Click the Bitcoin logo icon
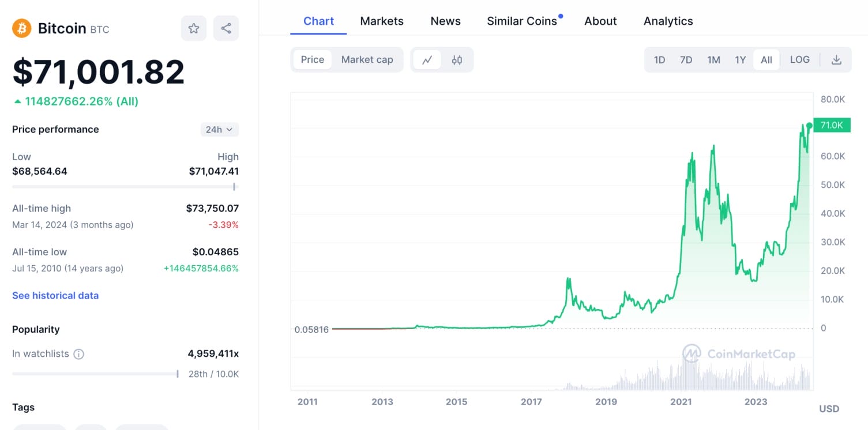 (x=21, y=28)
